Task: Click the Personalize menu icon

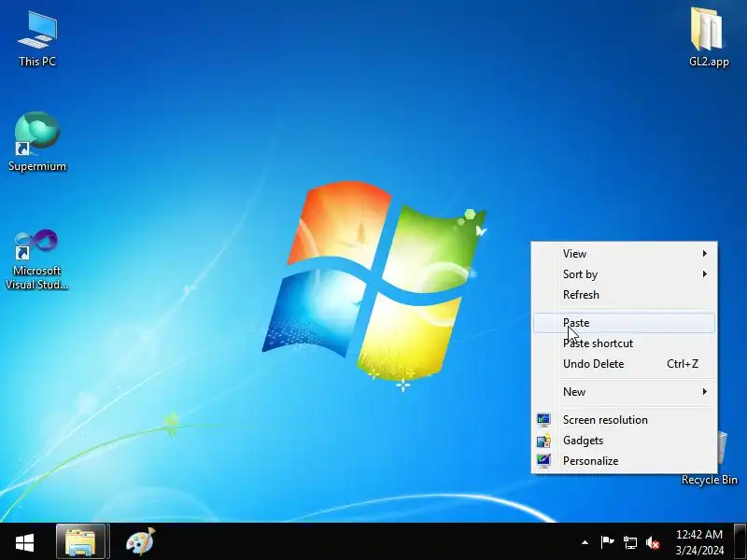Action: point(543,460)
